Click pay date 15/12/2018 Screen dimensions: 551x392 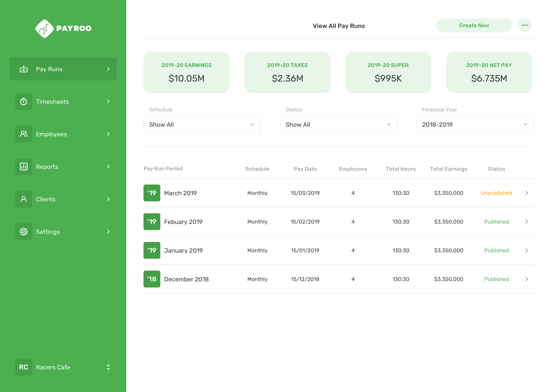(305, 279)
